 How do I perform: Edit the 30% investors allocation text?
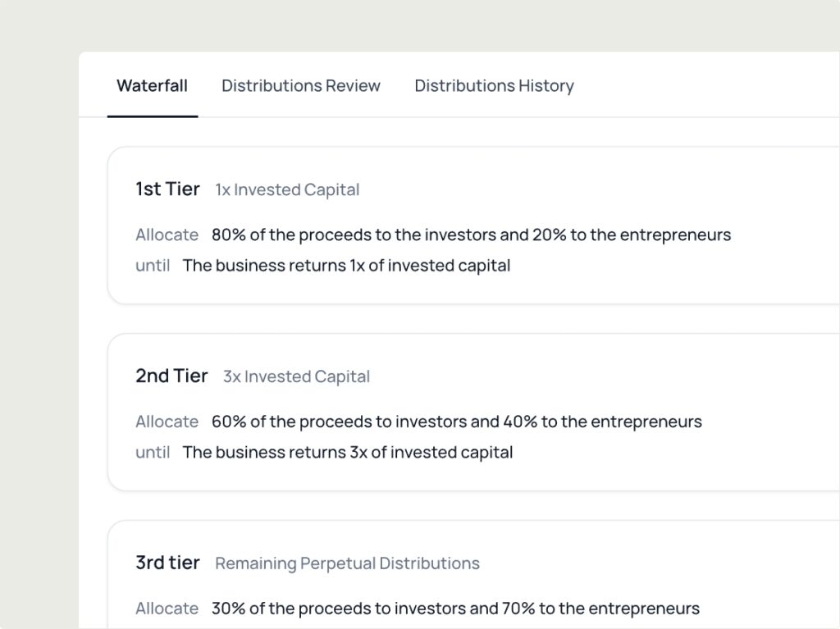point(455,608)
